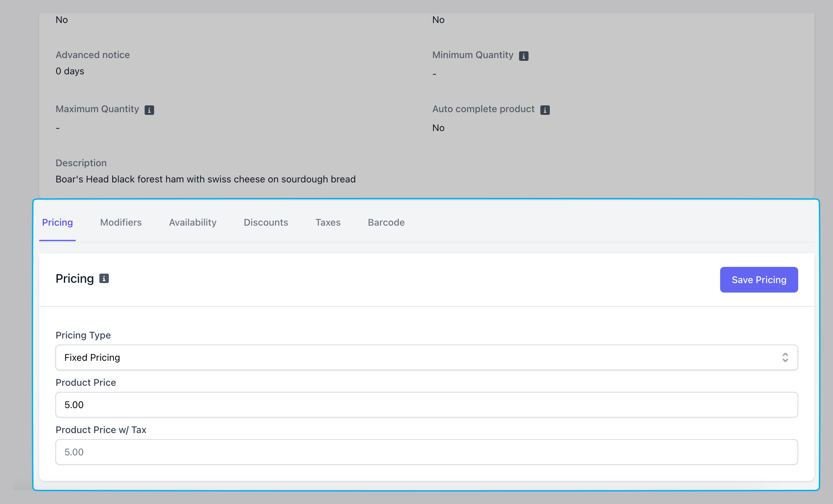Click the Product Price w/ Tax field
The height and width of the screenshot is (504, 833).
coord(426,452)
